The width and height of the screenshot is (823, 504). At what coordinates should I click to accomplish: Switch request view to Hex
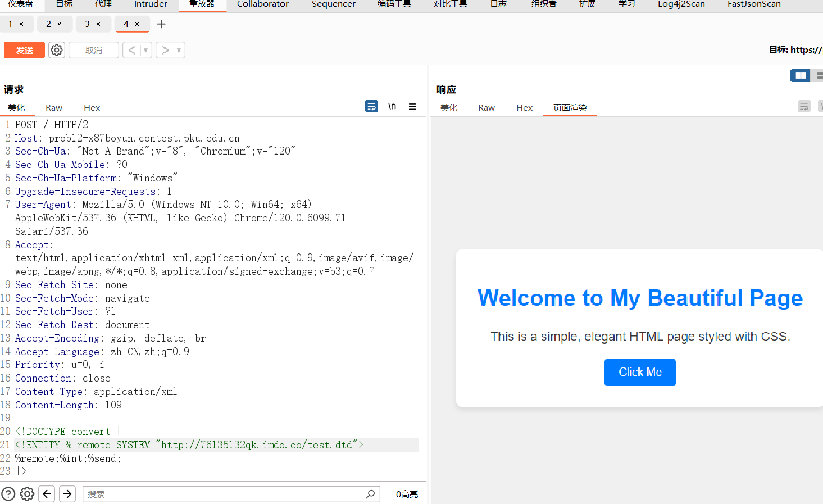coord(92,108)
